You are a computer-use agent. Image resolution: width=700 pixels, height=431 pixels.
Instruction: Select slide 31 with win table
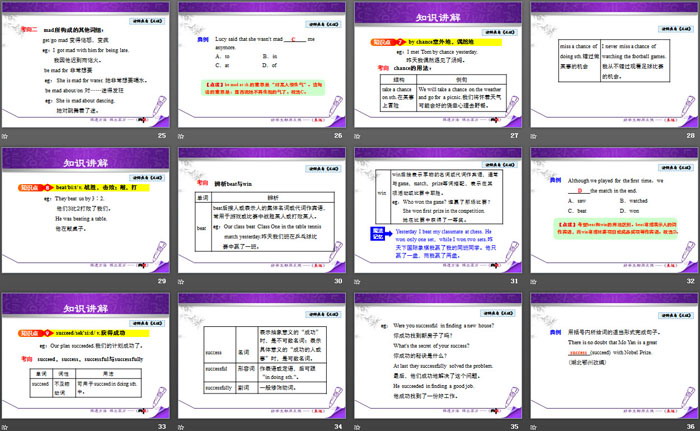click(437, 209)
